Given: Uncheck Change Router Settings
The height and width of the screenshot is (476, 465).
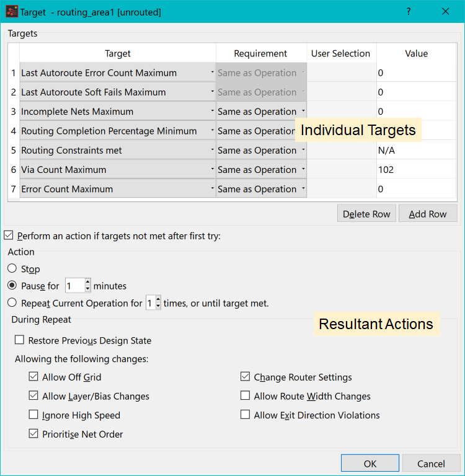Looking at the screenshot, I should pyautogui.click(x=245, y=377).
